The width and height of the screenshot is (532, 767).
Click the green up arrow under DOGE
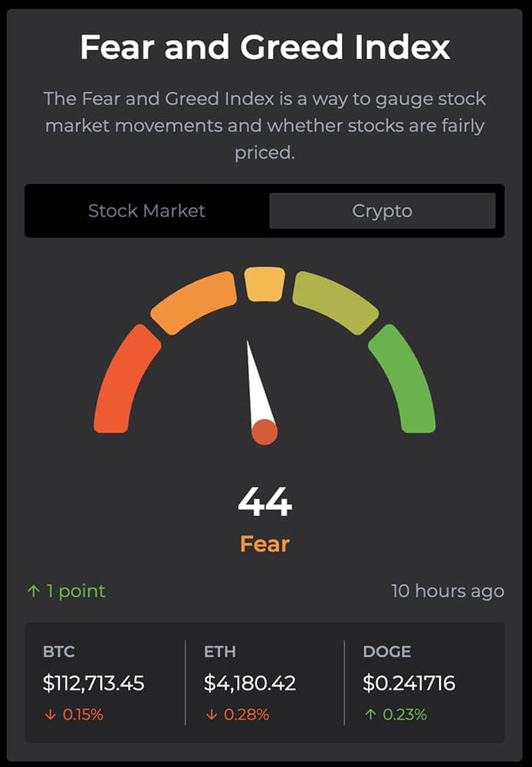[x=369, y=715]
